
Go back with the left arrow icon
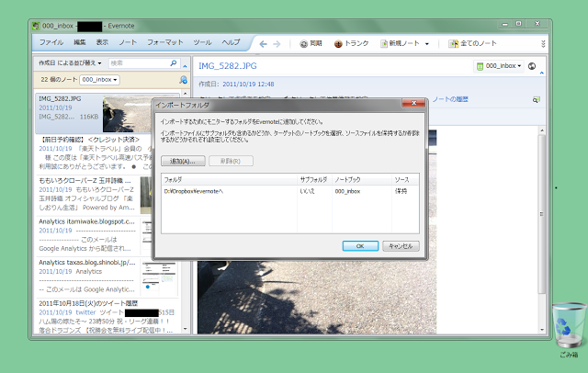264,44
